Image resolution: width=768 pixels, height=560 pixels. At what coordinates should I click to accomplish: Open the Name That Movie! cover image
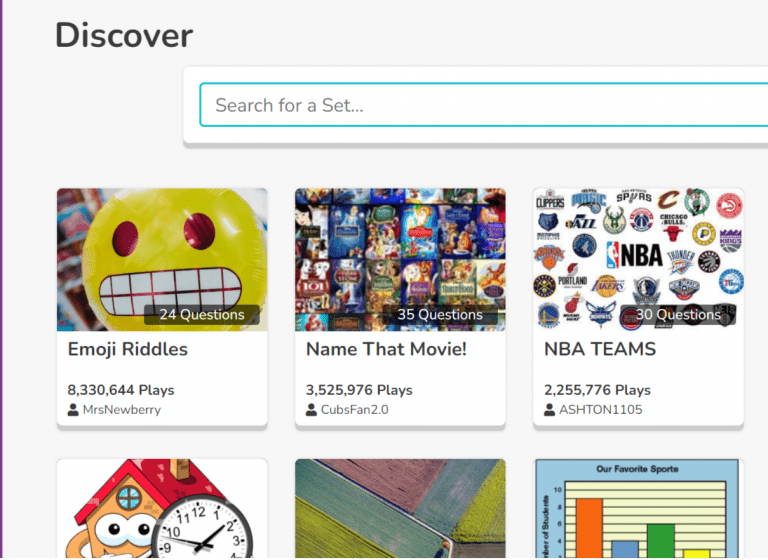click(x=400, y=250)
